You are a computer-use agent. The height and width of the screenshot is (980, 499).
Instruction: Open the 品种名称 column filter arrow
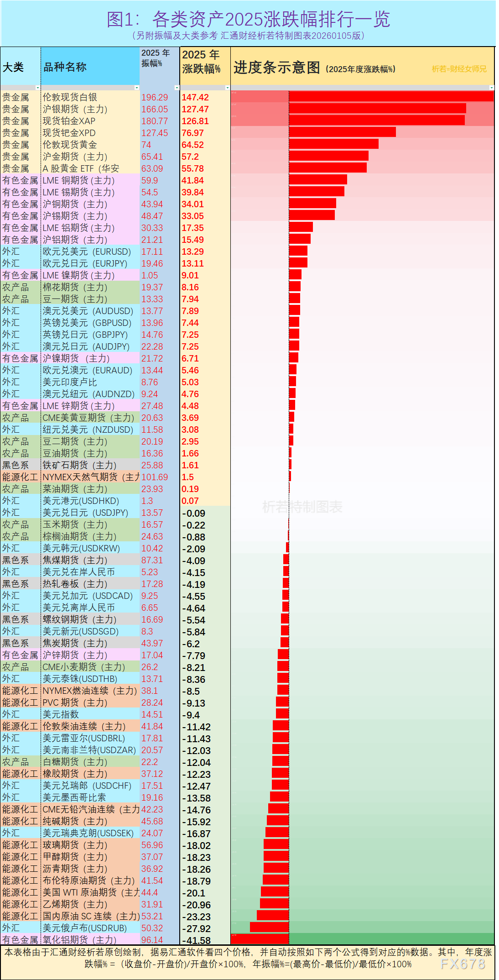pos(136,88)
